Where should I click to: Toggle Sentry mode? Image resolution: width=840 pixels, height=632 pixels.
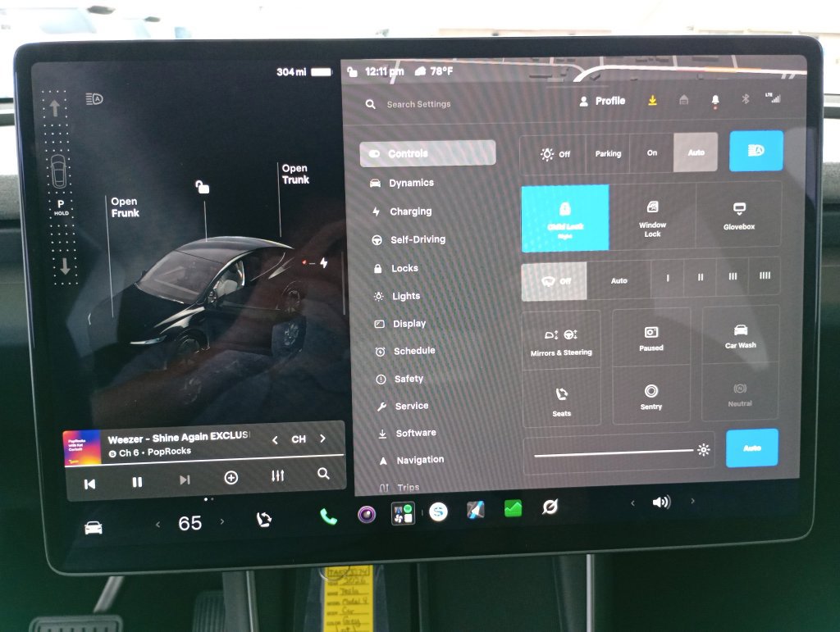[651, 396]
